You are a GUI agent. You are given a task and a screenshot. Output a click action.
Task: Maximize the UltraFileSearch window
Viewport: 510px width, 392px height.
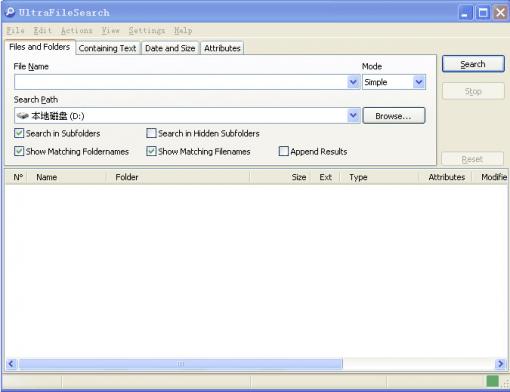483,13
